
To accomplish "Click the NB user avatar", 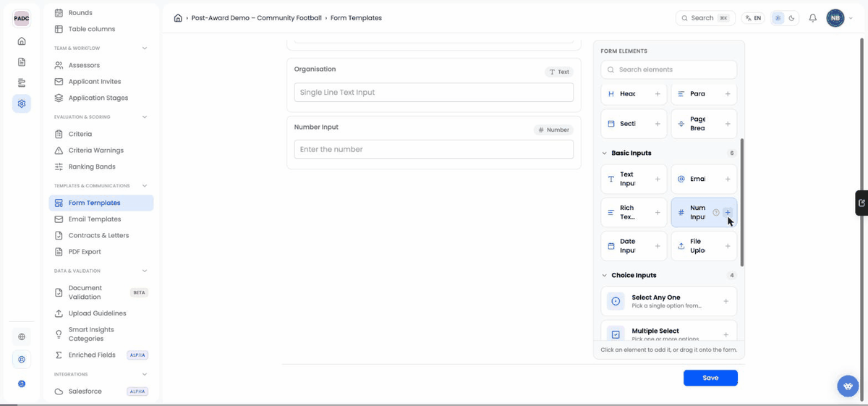I will tap(835, 18).
